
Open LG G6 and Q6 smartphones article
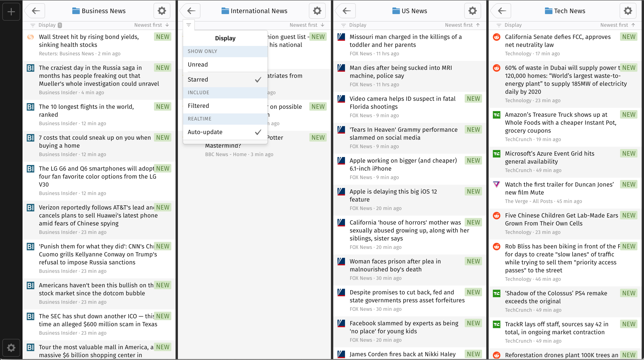99,181
